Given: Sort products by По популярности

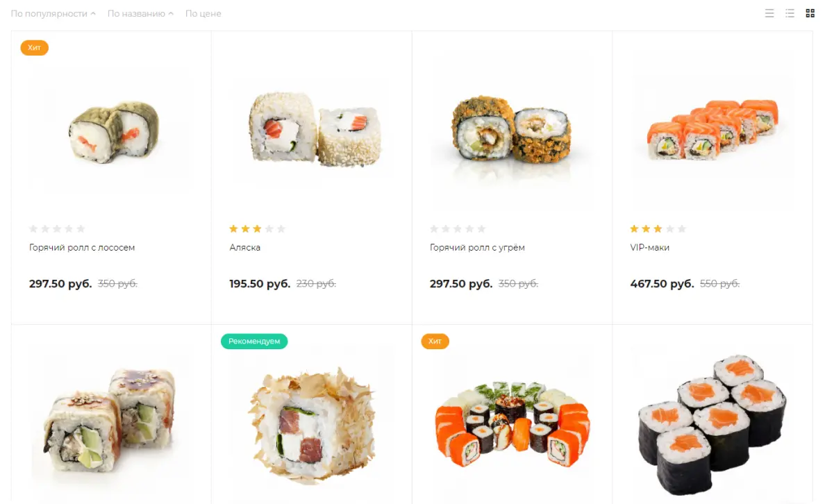Looking at the screenshot, I should pyautogui.click(x=53, y=14).
